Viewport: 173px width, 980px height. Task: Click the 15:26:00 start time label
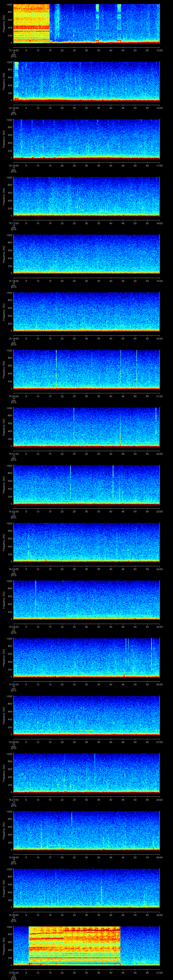[13, 742]
